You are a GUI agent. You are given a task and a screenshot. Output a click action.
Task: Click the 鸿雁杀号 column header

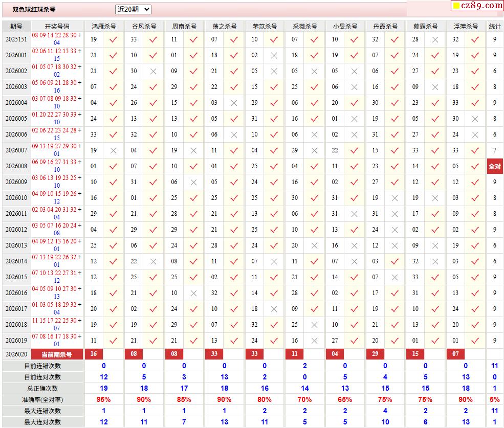click(x=103, y=26)
